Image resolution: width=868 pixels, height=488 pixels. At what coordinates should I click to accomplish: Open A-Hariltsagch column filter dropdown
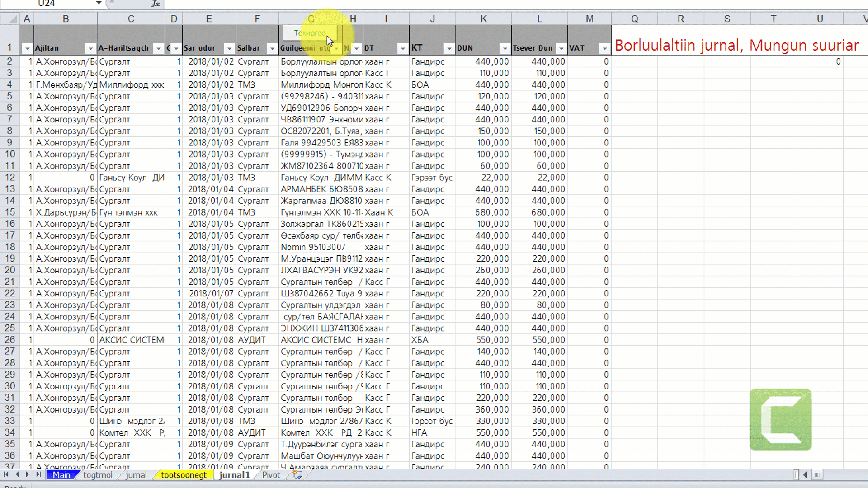pos(158,48)
